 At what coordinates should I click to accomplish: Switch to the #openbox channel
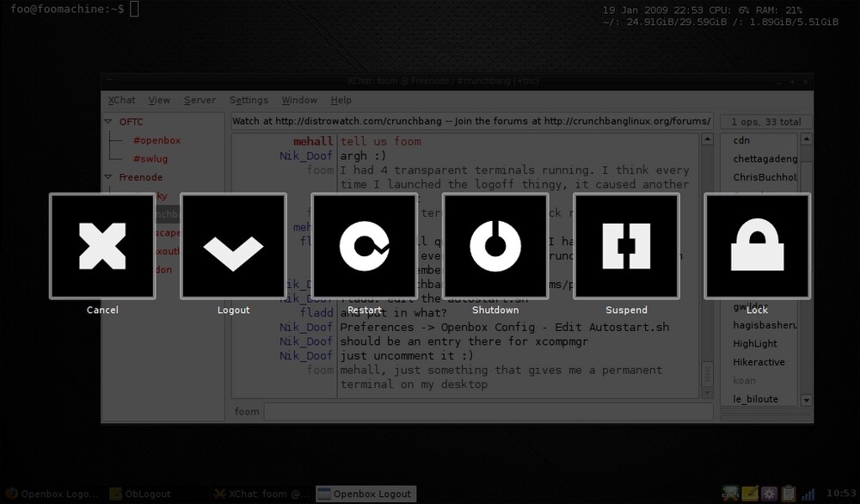(157, 140)
